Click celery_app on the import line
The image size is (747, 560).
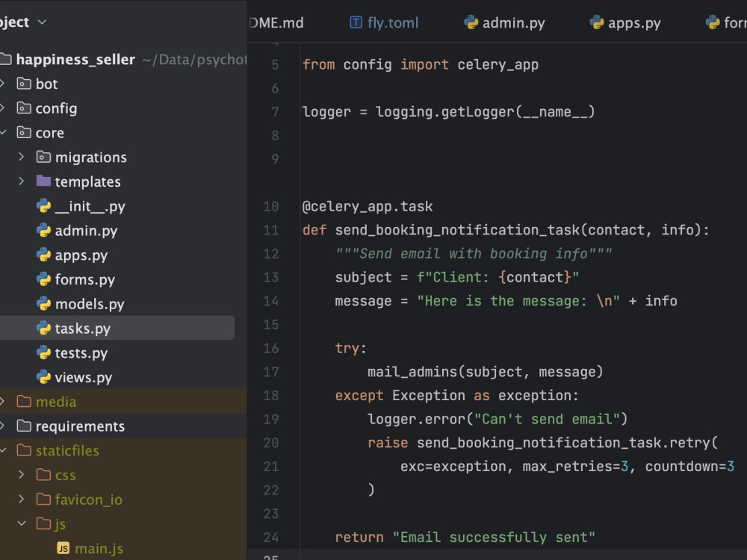(x=498, y=64)
